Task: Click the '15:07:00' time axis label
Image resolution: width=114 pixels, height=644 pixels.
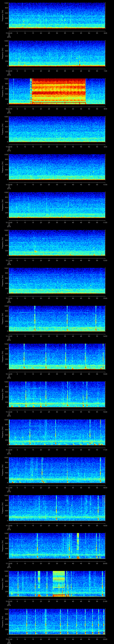Action: click(9, 109)
